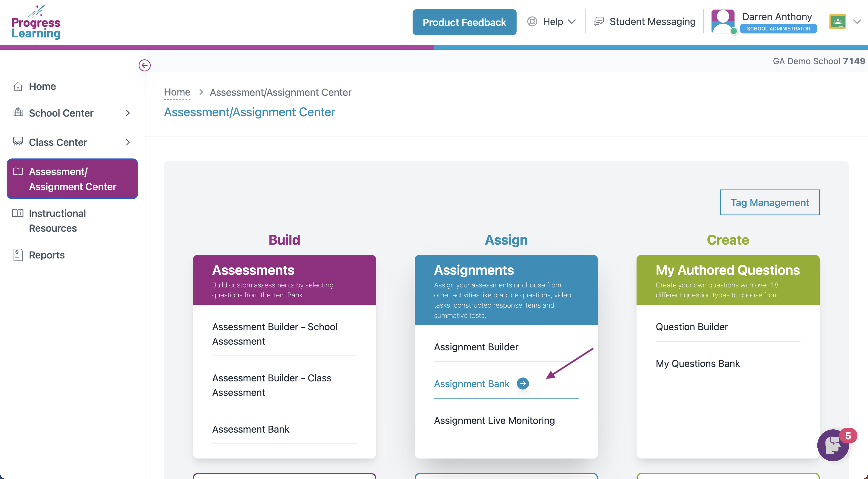Click the School Administrator role badge
868x479 pixels.
pyautogui.click(x=778, y=29)
